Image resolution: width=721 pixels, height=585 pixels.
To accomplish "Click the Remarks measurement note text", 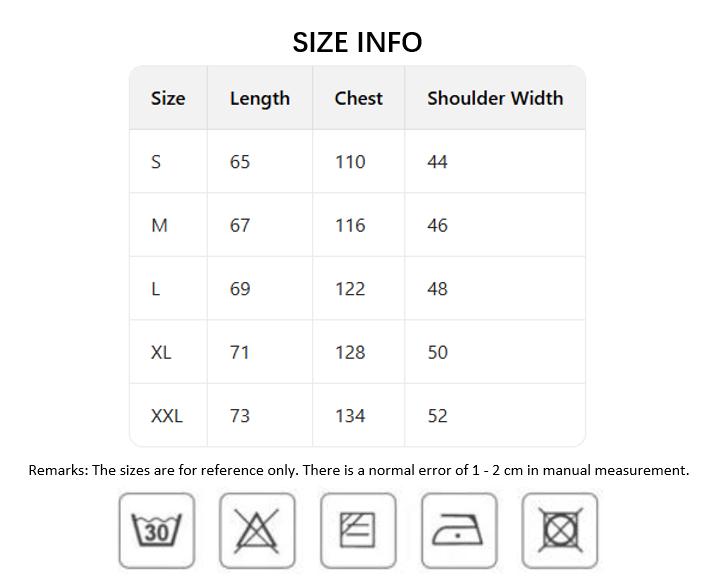I will coord(358,470).
